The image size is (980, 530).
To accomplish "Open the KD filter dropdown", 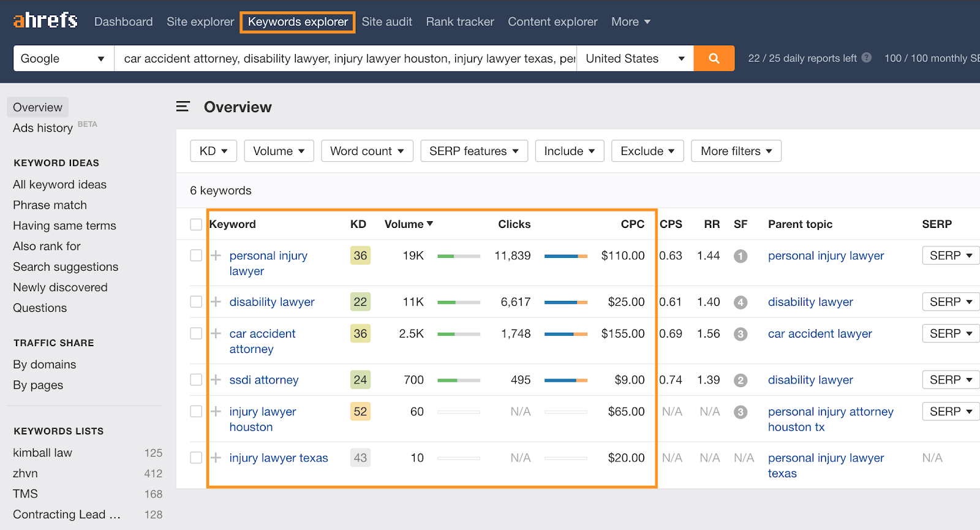I will [214, 151].
